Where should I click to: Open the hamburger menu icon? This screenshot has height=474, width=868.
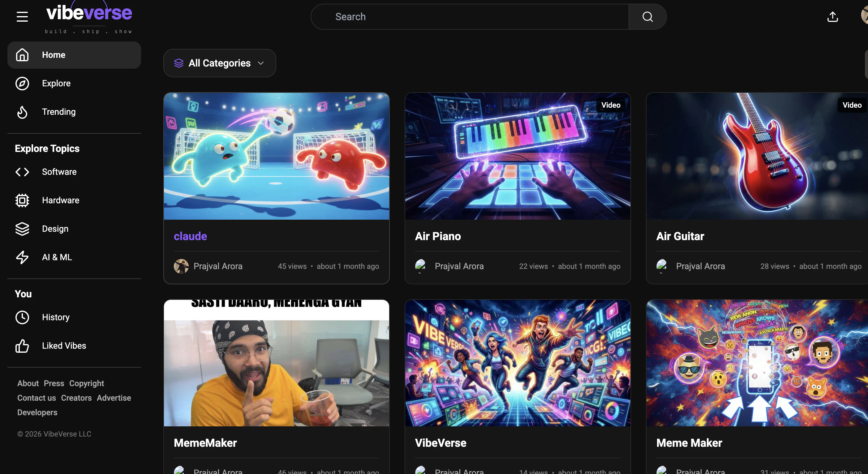click(x=22, y=16)
